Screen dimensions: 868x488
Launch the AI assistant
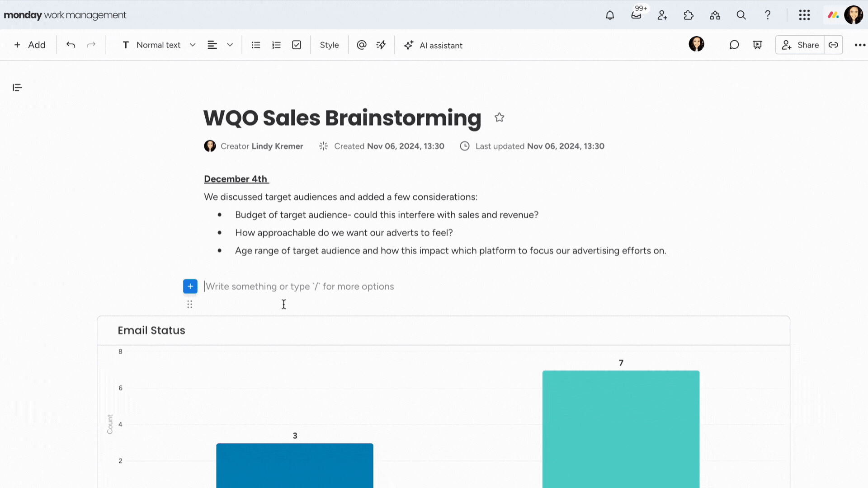pyautogui.click(x=433, y=45)
